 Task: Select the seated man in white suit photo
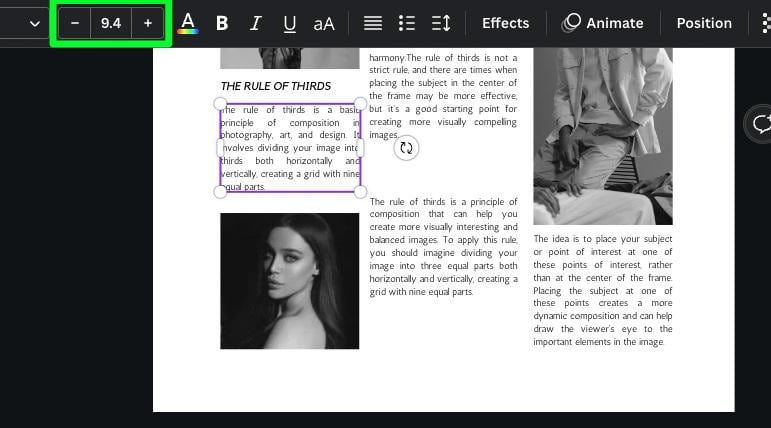(603, 136)
